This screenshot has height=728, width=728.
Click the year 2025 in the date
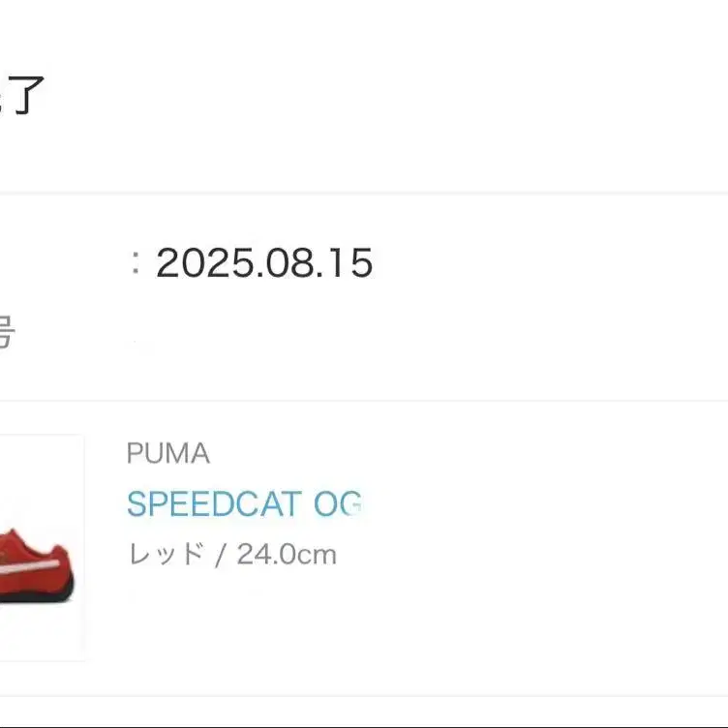[x=204, y=262]
